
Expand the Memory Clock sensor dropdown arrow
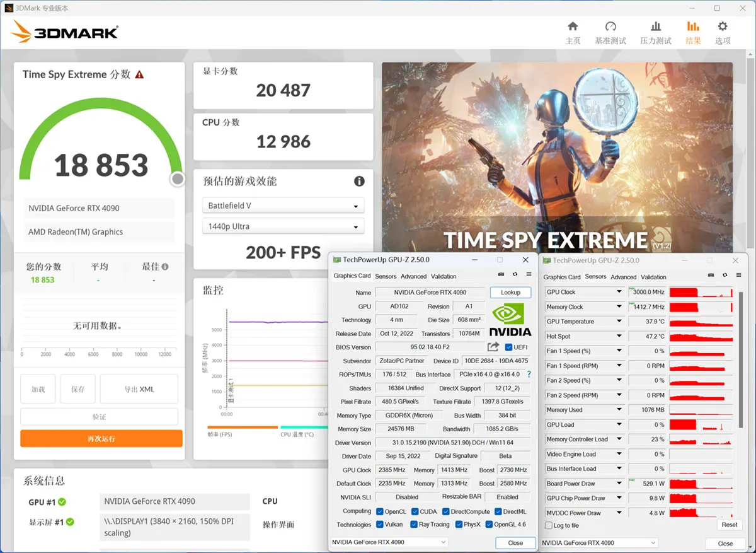(619, 307)
